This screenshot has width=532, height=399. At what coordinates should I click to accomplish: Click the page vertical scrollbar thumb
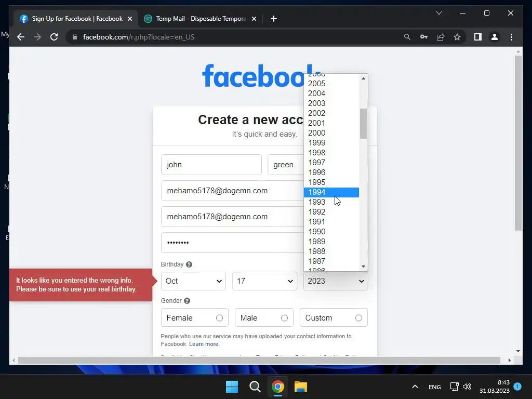(518, 143)
